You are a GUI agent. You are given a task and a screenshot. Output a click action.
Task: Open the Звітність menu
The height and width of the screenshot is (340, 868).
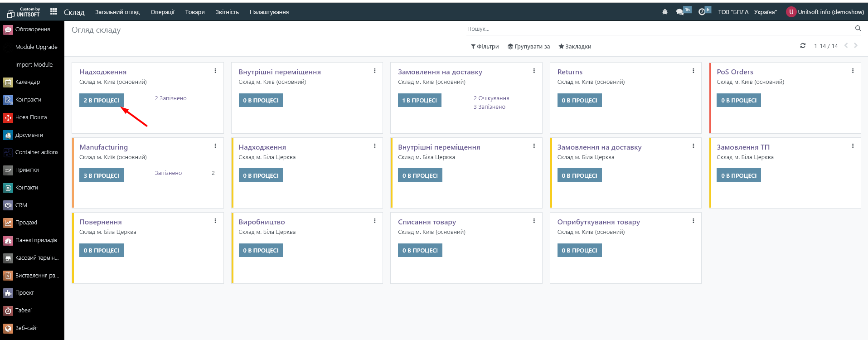point(227,12)
